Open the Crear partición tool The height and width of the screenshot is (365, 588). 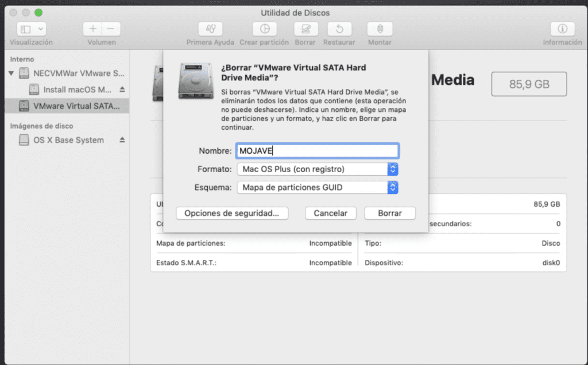tap(264, 29)
